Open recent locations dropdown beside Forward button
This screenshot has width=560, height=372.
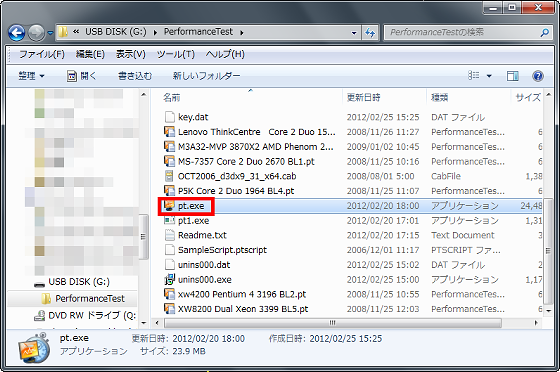(50, 33)
